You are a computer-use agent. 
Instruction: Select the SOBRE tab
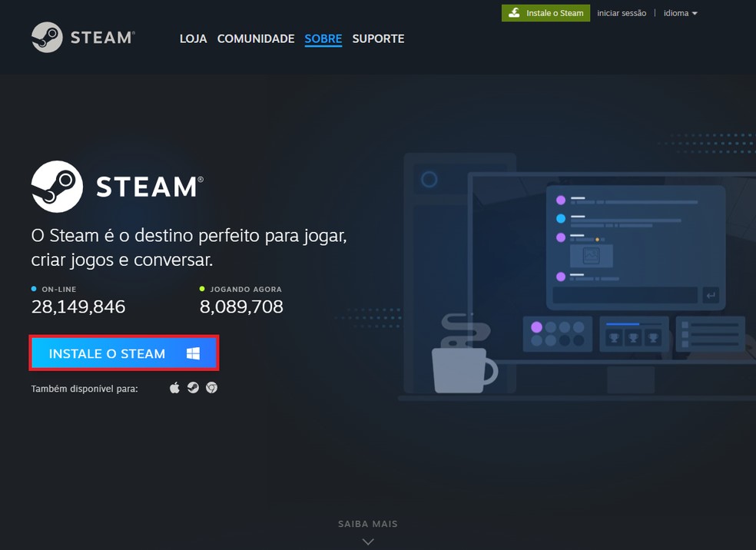(323, 38)
